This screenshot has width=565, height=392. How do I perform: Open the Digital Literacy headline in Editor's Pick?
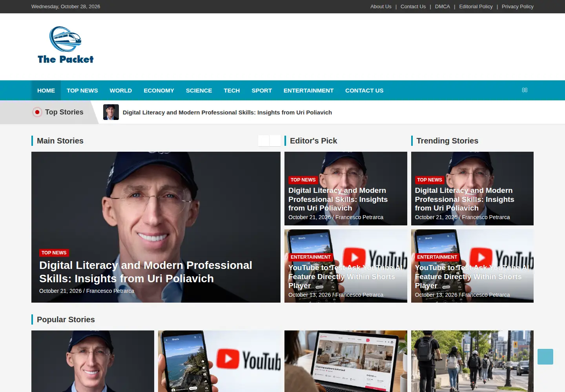(338, 199)
